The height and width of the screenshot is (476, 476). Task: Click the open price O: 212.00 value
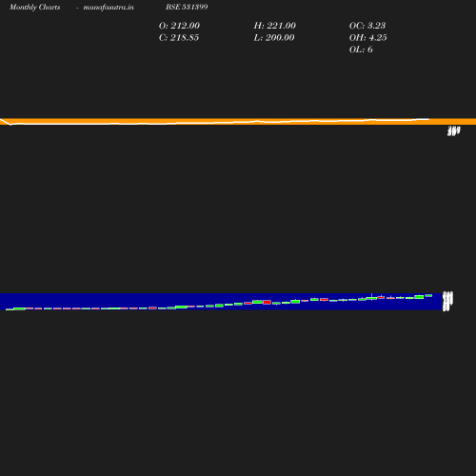tap(179, 26)
